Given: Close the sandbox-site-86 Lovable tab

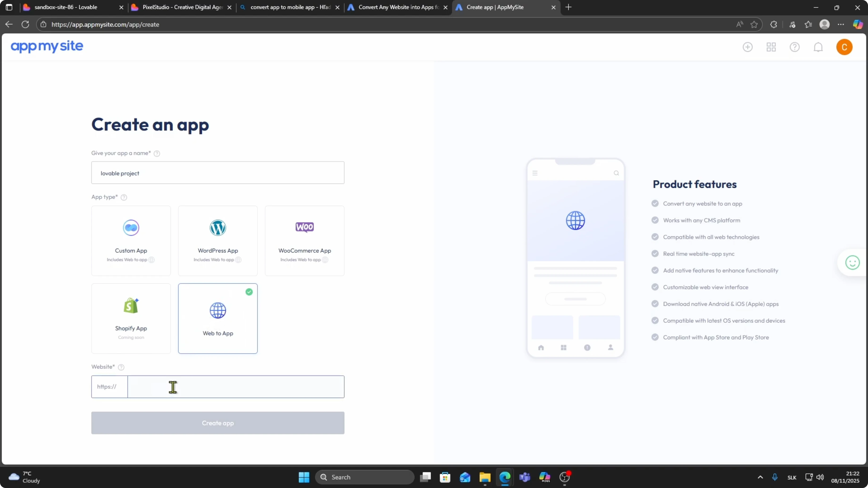Looking at the screenshot, I should click(x=121, y=7).
